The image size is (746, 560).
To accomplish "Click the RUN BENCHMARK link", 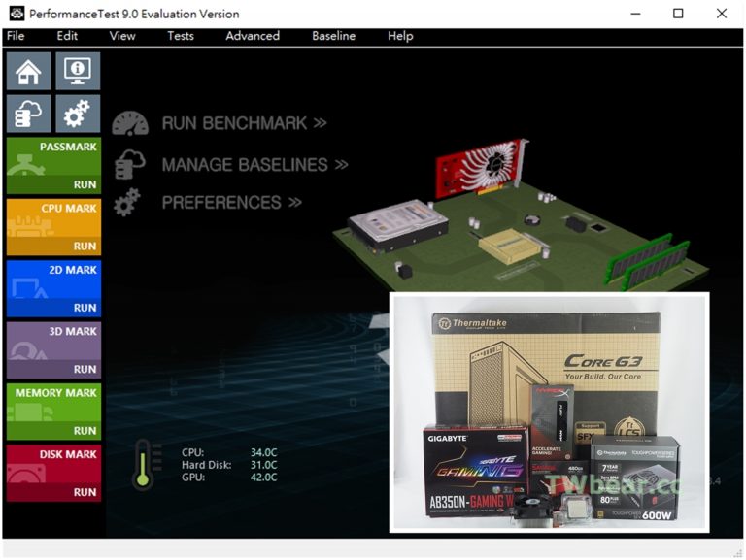I will pos(244,123).
